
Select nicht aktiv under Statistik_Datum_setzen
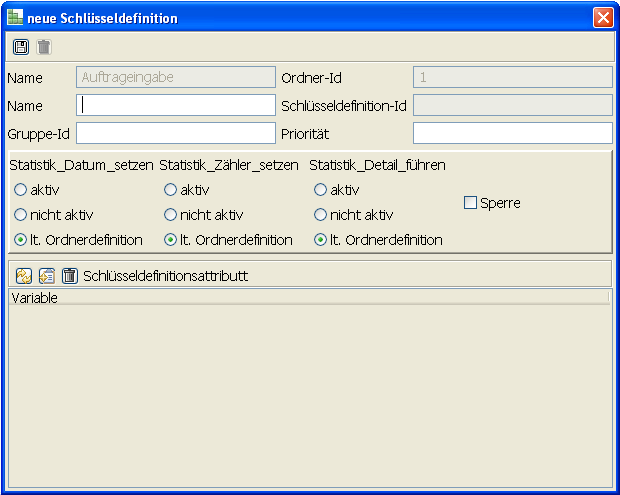click(x=20, y=215)
